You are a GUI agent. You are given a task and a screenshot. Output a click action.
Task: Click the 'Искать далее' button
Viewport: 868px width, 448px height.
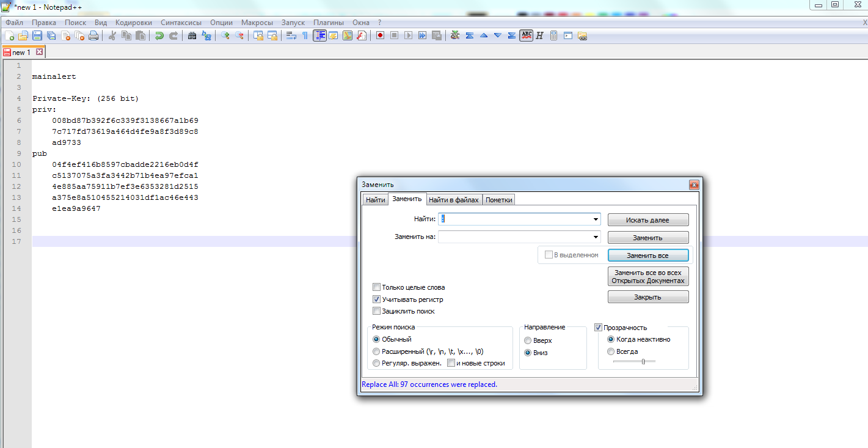(648, 220)
